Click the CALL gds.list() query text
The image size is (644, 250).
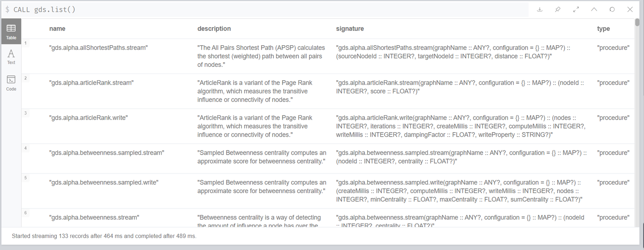[44, 9]
